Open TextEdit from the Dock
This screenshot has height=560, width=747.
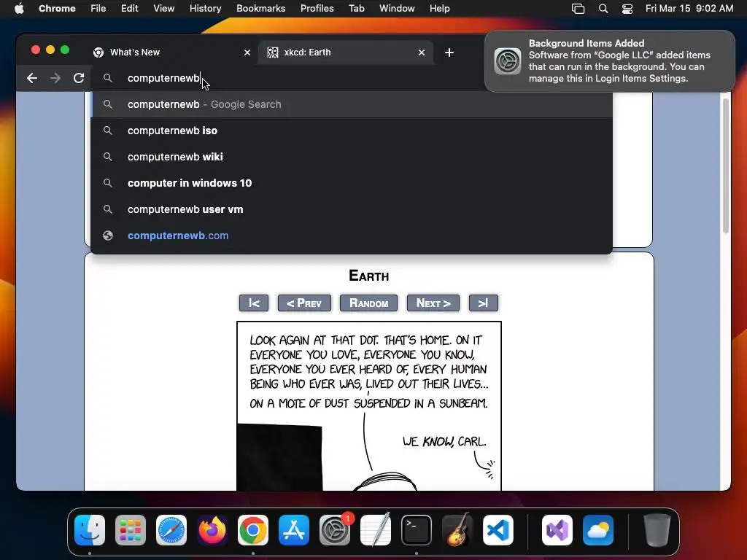(376, 530)
